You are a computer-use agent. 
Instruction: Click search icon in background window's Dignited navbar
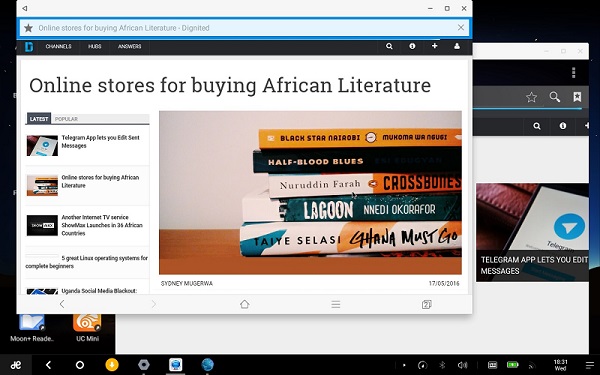[x=537, y=126]
